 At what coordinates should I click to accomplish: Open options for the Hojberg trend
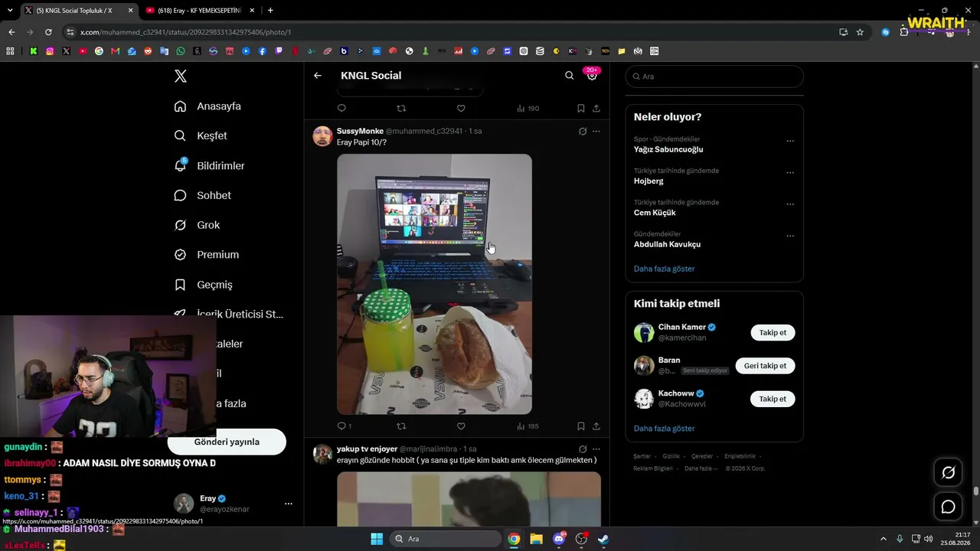point(790,173)
